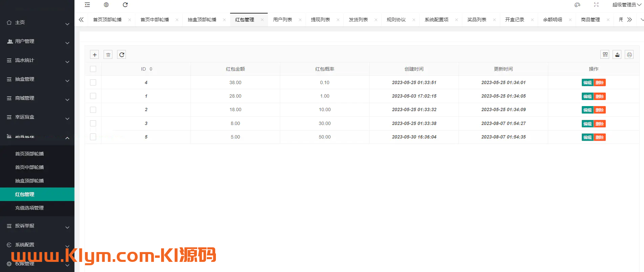Check the row with 38.00 red packet amount
Viewport: 644px width, 272px height.
pyautogui.click(x=93, y=82)
